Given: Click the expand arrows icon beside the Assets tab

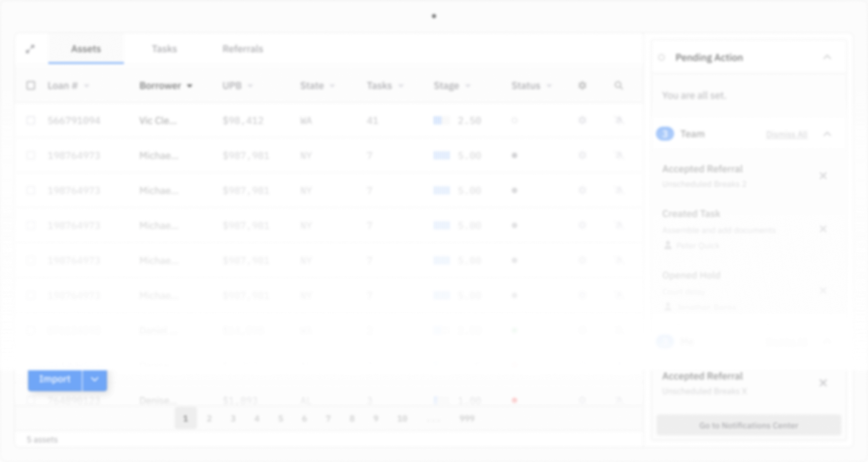Looking at the screenshot, I should pos(30,49).
